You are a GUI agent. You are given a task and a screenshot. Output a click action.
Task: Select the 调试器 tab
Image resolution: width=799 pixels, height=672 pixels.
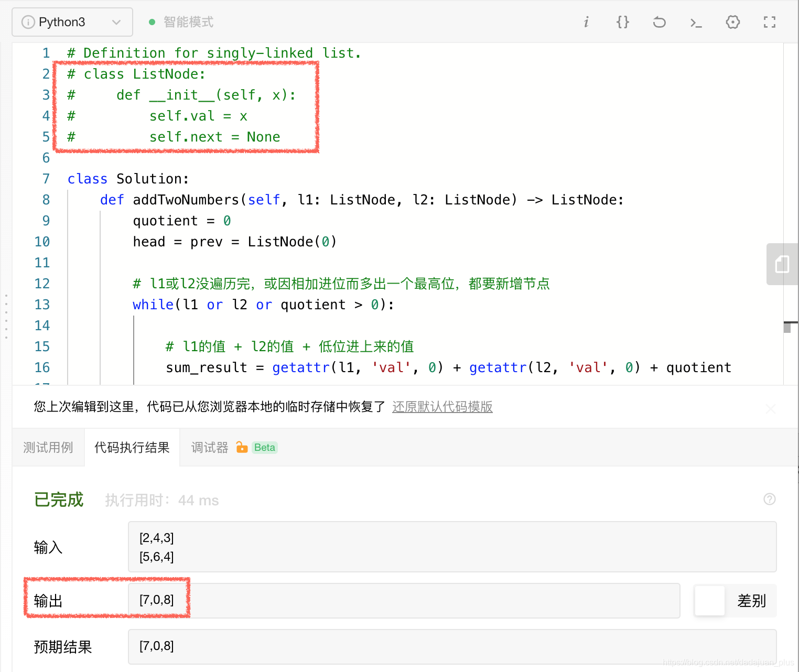click(x=209, y=447)
